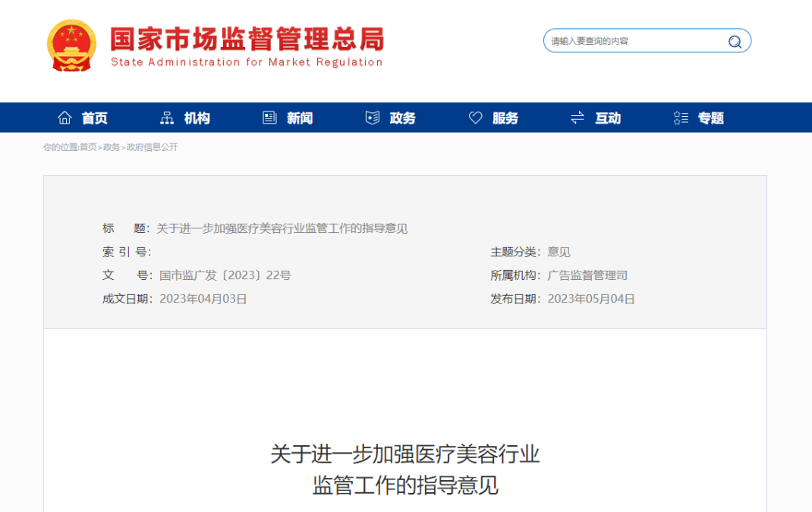812x512 pixels.
Task: Click the org chart icon beside 机构
Action: pyautogui.click(x=167, y=118)
